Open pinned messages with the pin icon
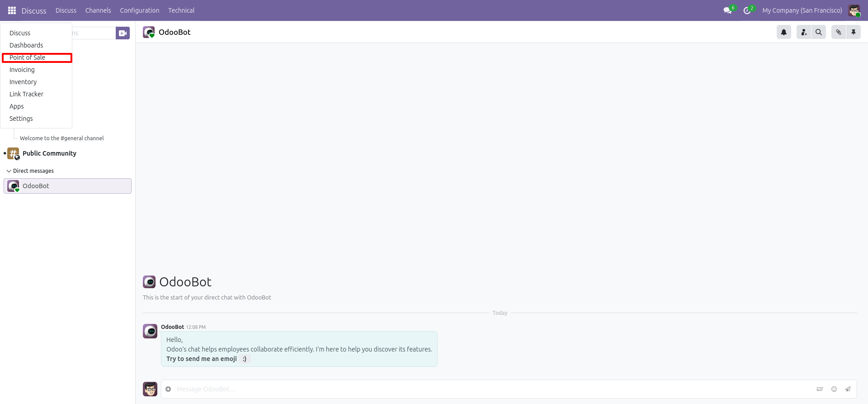Image resolution: width=868 pixels, height=404 pixels. click(854, 32)
